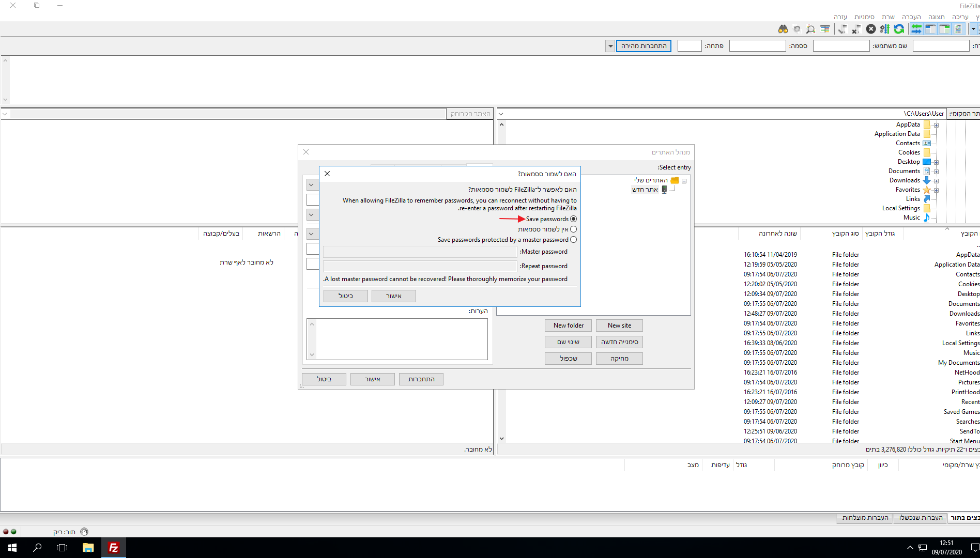980x558 pixels.
Task: Click the Downloads arrow icon in local tree
Action: click(927, 180)
